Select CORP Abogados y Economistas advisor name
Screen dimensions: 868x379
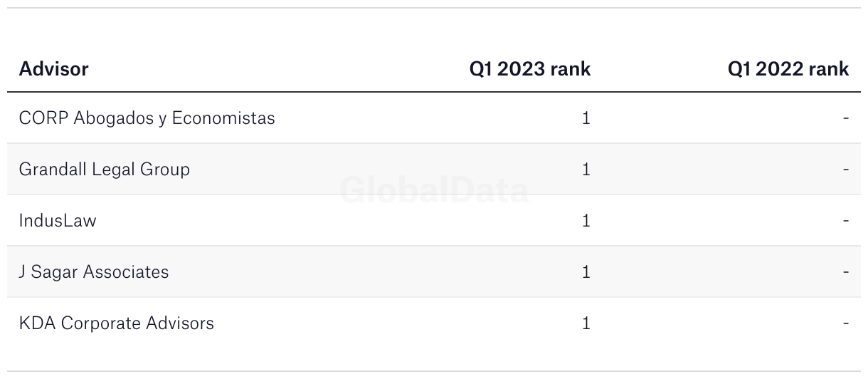click(147, 118)
